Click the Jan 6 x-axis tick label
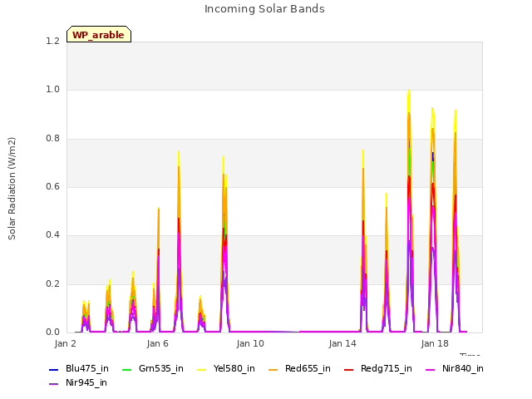This screenshot has height=399, width=532. click(x=157, y=343)
